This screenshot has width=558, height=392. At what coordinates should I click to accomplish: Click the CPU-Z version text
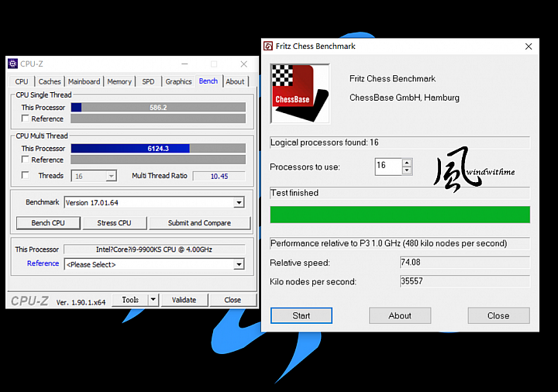click(81, 302)
